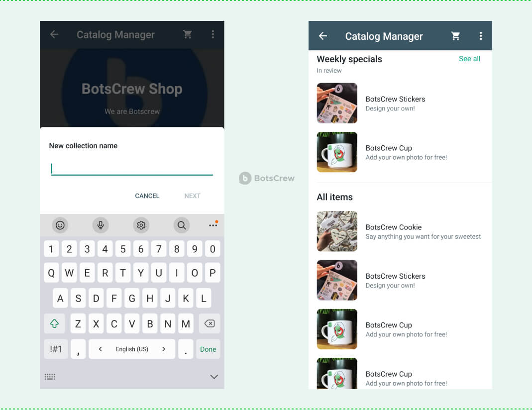Tap the L key
The width and height of the screenshot is (532, 410).
[204, 299]
